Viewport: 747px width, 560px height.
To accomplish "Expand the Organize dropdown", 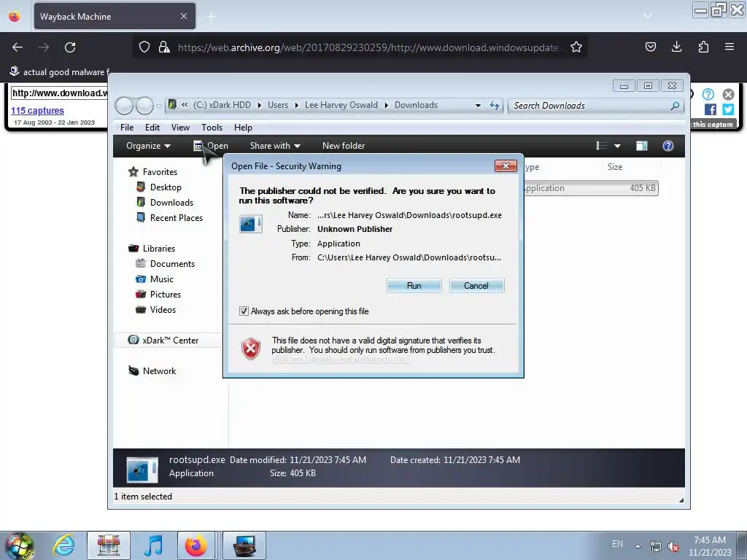I will click(148, 146).
